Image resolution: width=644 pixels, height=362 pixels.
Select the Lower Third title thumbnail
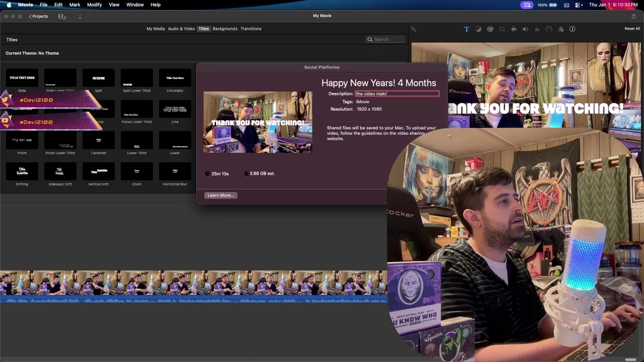tap(137, 140)
